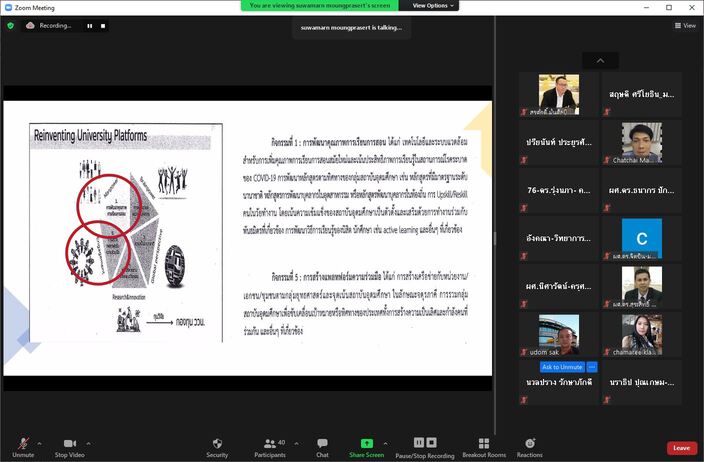Click the cloud Recording indicator icon
Image resolution: width=704 pixels, height=462 pixels.
pyautogui.click(x=30, y=26)
